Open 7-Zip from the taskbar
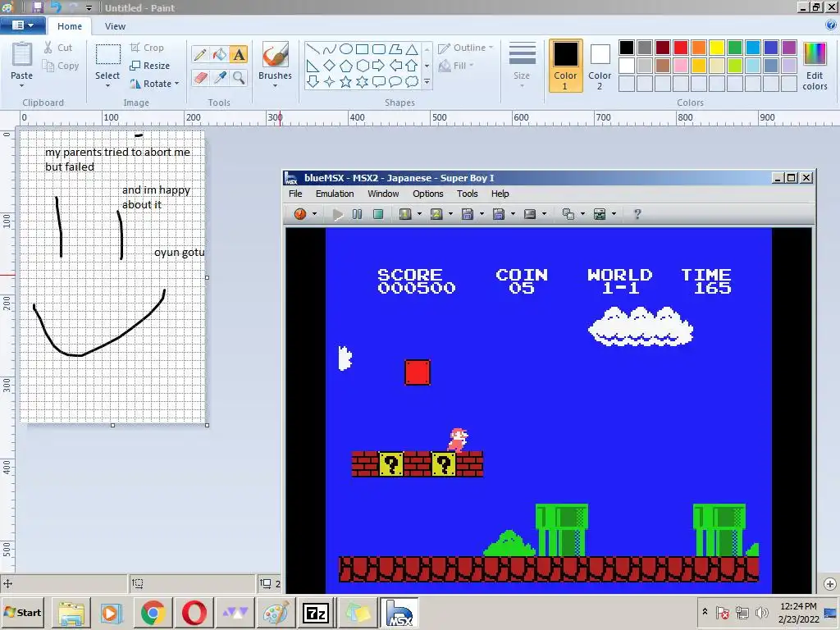840x630 pixels. pos(316,613)
